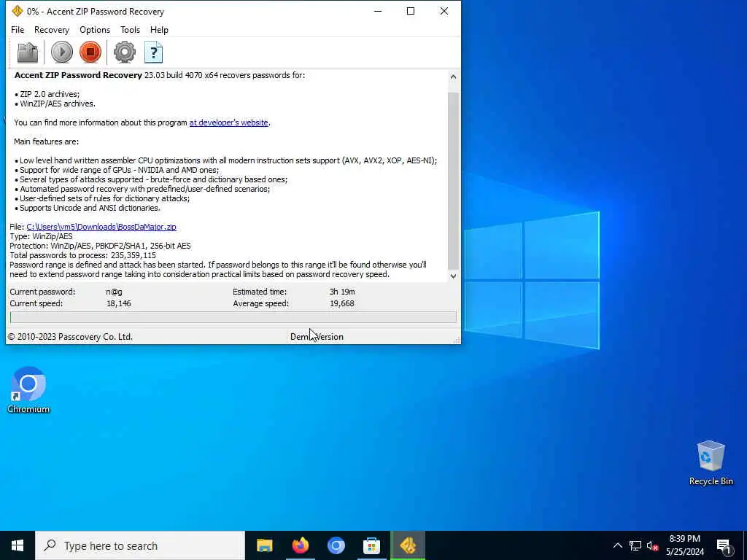Click the current speed value '18,146'

pos(119,303)
